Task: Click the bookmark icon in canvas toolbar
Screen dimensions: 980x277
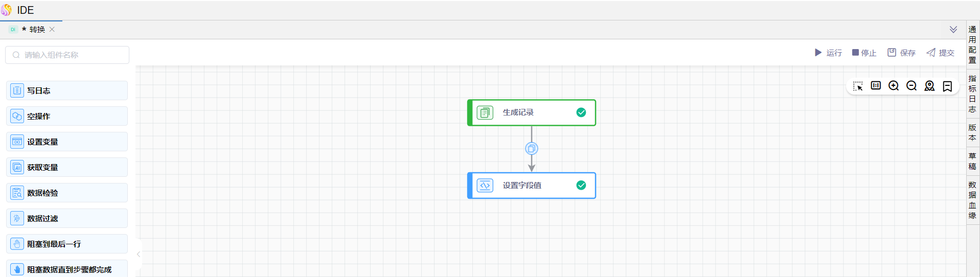Action: tap(947, 86)
